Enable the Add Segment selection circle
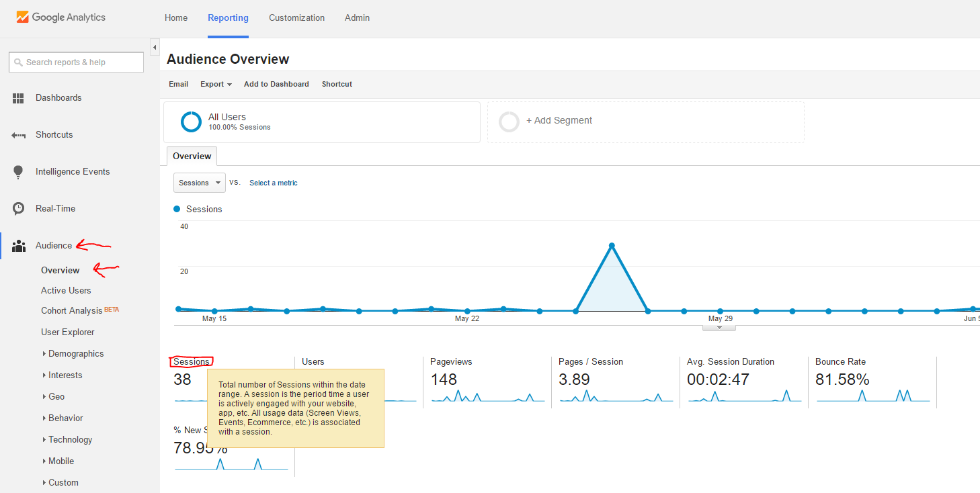 [x=509, y=122]
